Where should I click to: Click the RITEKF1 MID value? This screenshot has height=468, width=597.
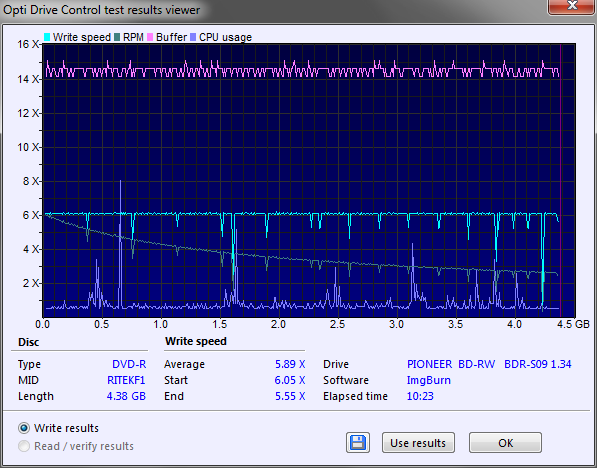click(126, 380)
